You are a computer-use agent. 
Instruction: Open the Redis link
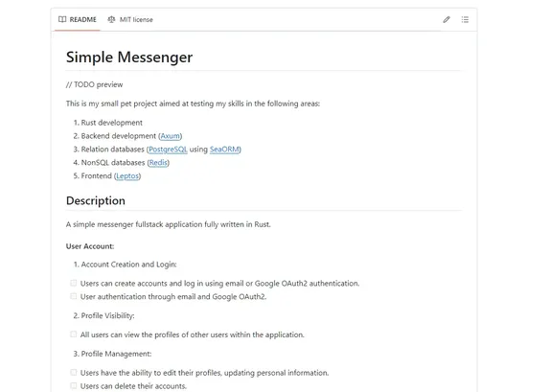point(158,163)
